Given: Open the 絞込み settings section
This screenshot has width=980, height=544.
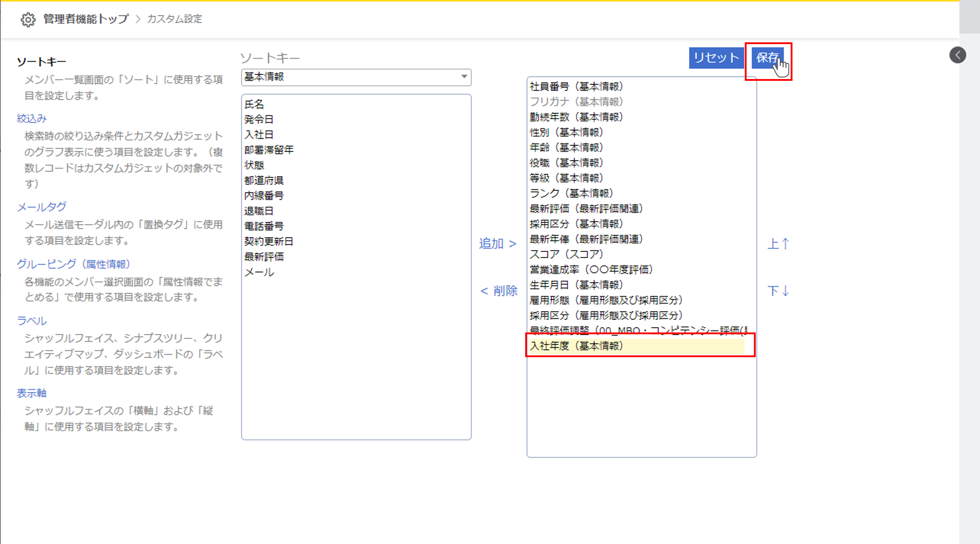Looking at the screenshot, I should click(x=32, y=119).
